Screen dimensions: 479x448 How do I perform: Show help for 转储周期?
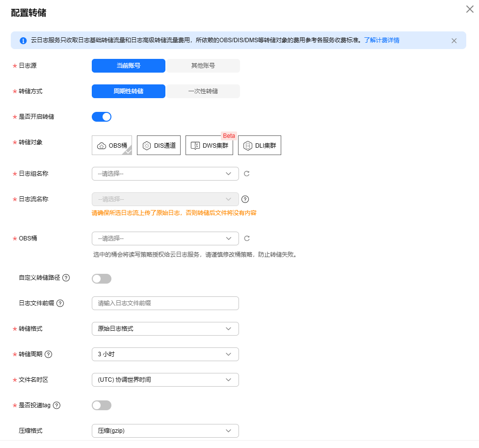[x=48, y=355]
